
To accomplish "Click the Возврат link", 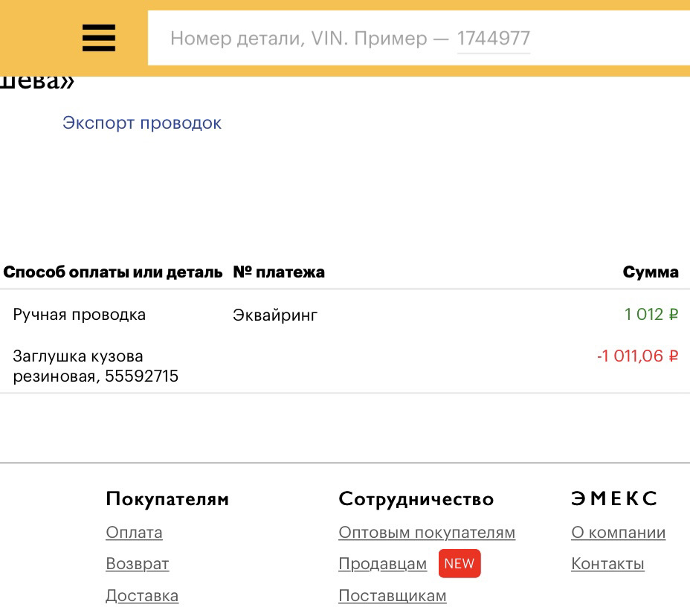I will [137, 563].
